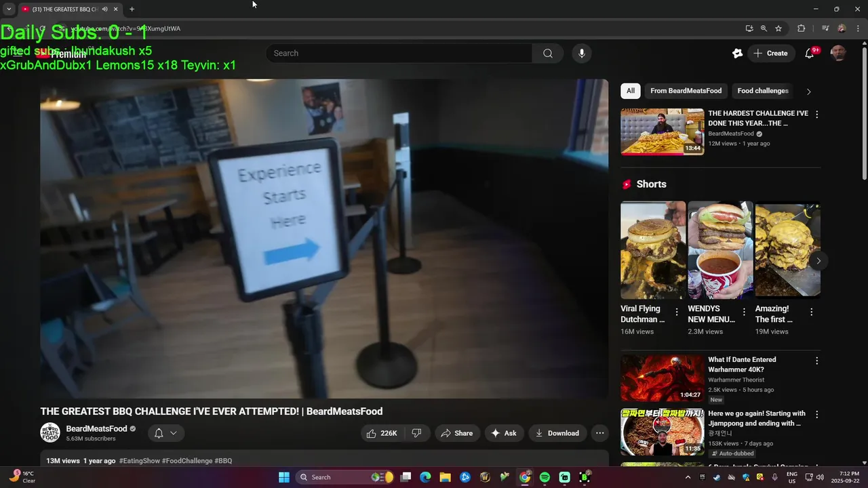Open a new browser tab with plus
The image size is (868, 488).
click(132, 9)
